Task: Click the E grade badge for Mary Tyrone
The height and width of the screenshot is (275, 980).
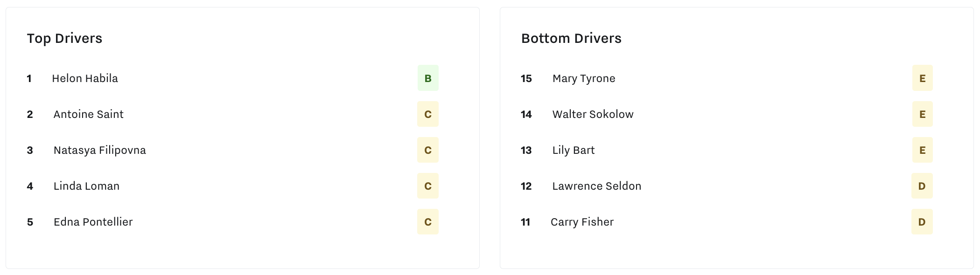Action: [x=922, y=78]
